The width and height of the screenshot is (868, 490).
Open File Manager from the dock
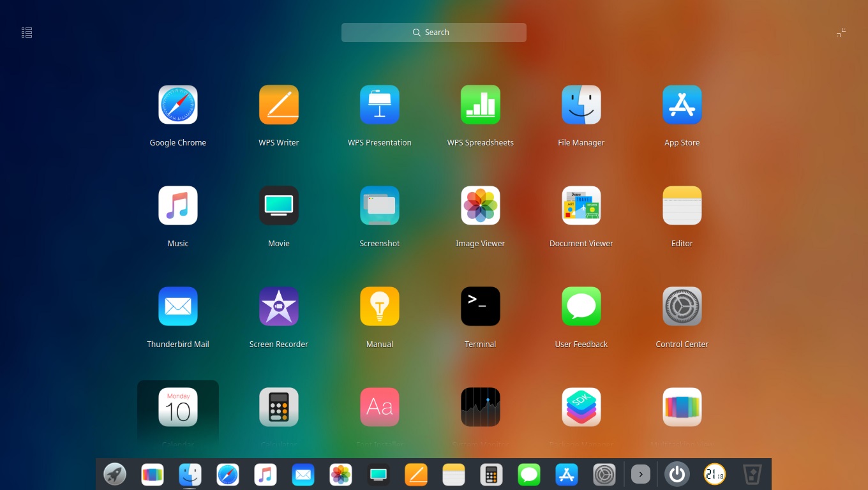190,474
